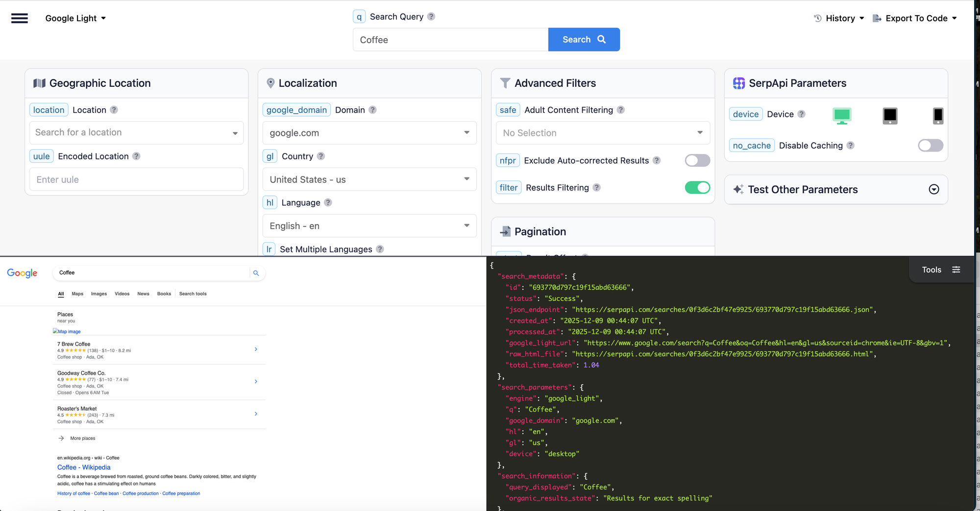Open the Goodway Coffee Co. place chevron
Viewport: 980px width, 511px height.
(256, 382)
